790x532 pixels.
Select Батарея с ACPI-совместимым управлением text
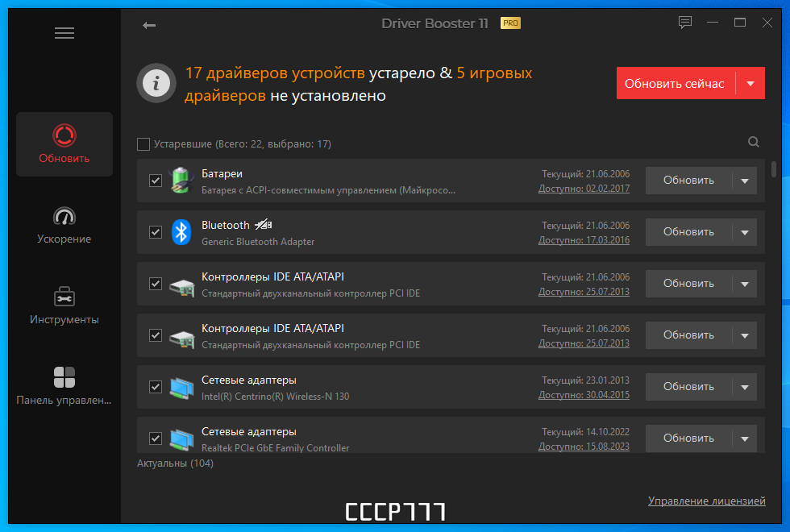pyautogui.click(x=329, y=190)
